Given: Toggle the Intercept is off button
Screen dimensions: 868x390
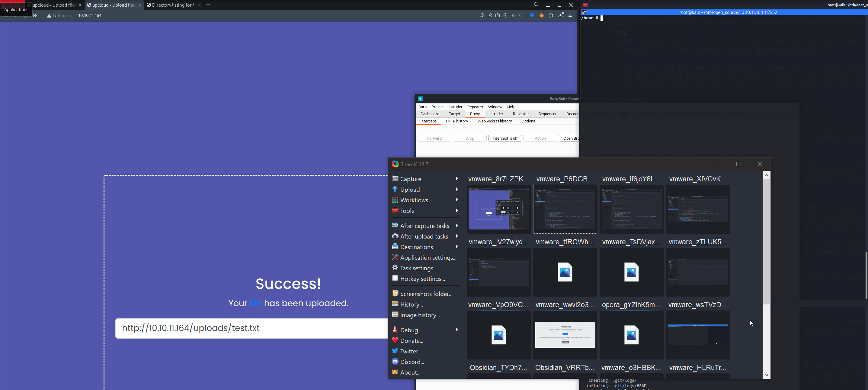Looking at the screenshot, I should 504,138.
